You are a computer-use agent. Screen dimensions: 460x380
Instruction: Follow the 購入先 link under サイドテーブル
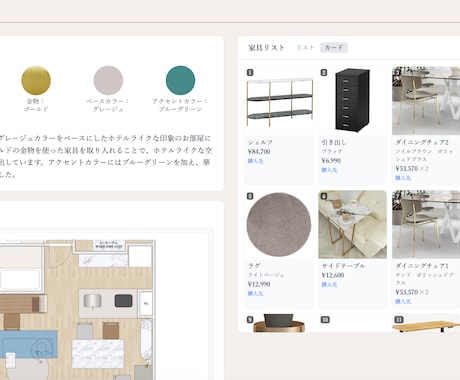point(329,285)
